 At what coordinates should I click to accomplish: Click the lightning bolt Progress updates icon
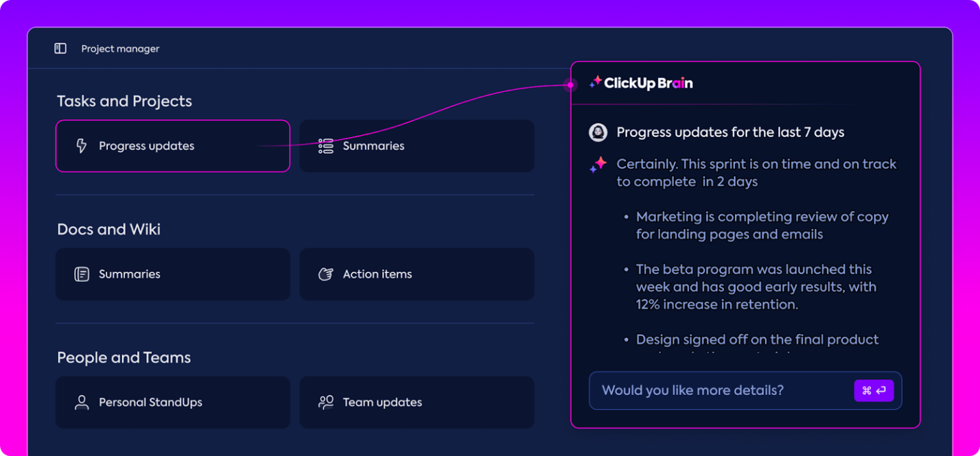click(x=81, y=146)
